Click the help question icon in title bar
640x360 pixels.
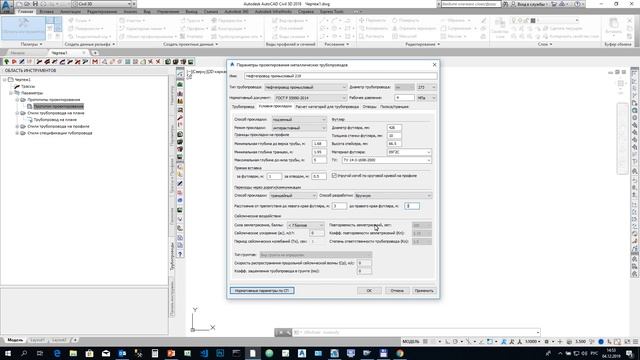click(x=577, y=4)
